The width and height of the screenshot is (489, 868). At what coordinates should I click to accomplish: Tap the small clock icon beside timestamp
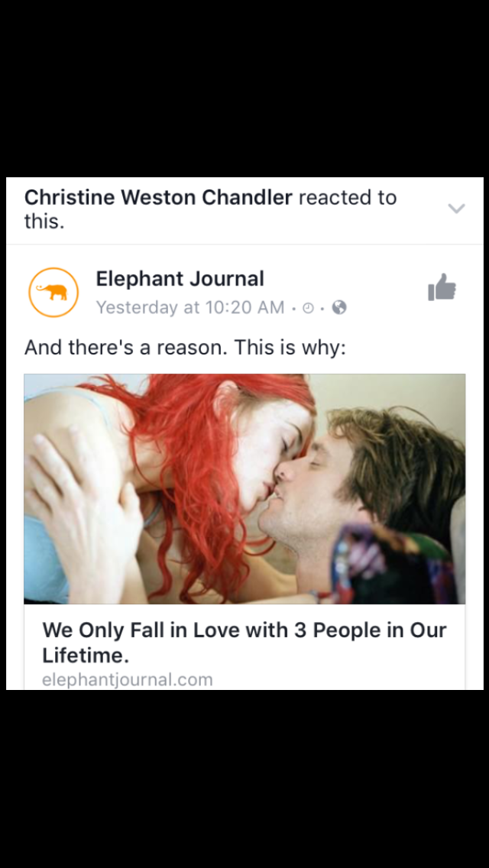point(309,308)
